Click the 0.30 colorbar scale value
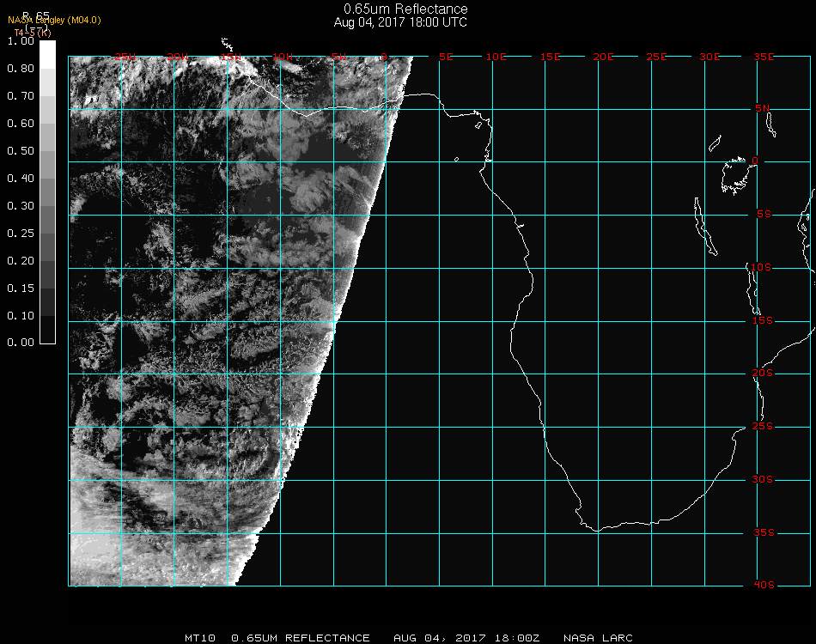The width and height of the screenshot is (816, 644). (21, 207)
